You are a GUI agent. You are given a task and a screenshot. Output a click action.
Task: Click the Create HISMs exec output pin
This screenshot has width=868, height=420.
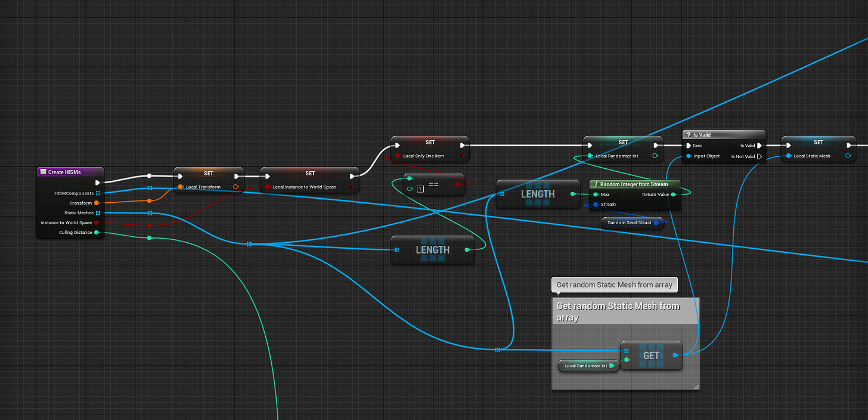tap(98, 183)
